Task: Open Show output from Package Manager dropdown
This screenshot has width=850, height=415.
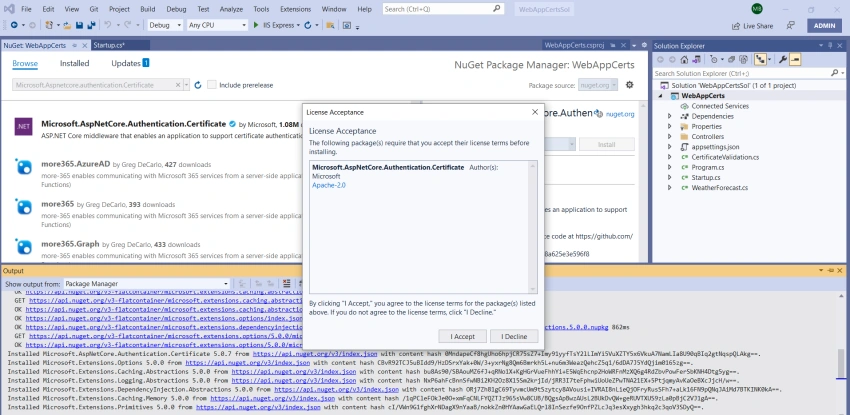Action: point(147,284)
